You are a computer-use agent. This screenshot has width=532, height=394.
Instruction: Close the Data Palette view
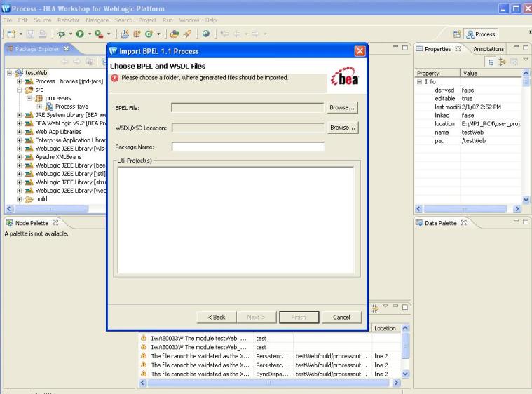pos(464,223)
